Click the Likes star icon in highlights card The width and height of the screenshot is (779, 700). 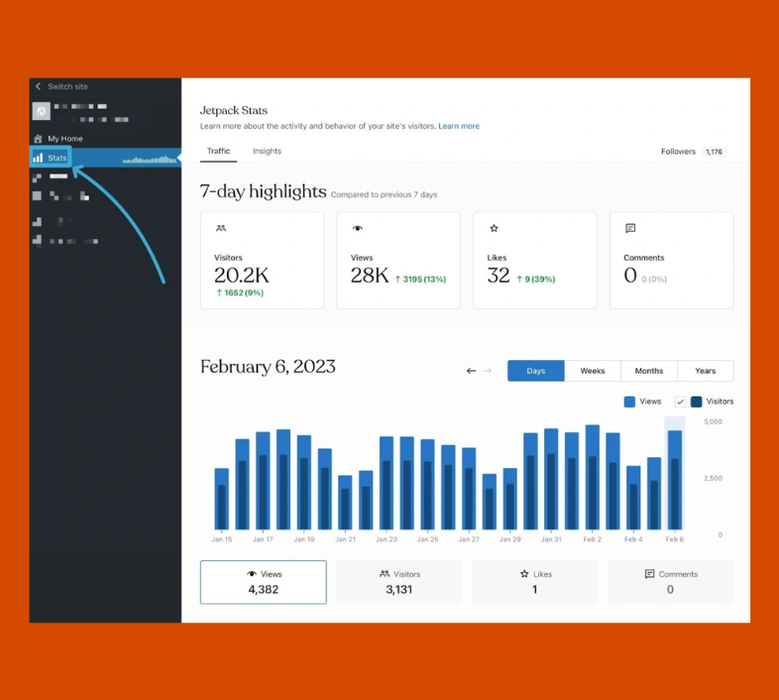pos(494,228)
